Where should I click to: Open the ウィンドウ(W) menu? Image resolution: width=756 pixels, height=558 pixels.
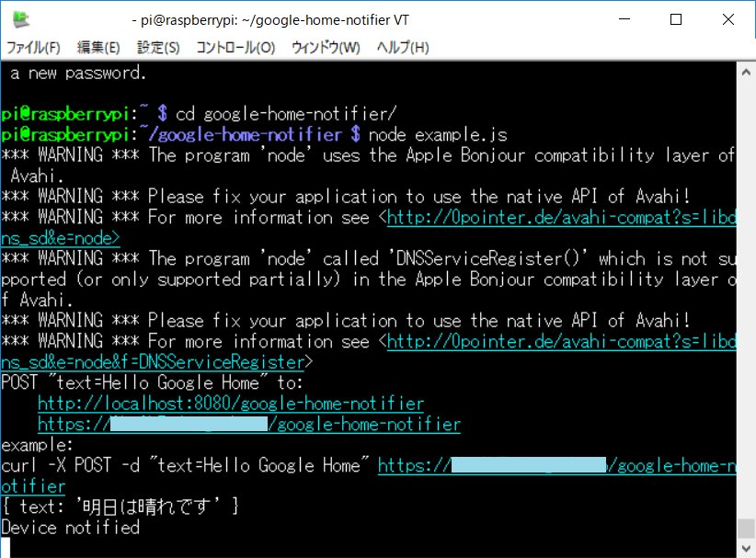click(326, 47)
